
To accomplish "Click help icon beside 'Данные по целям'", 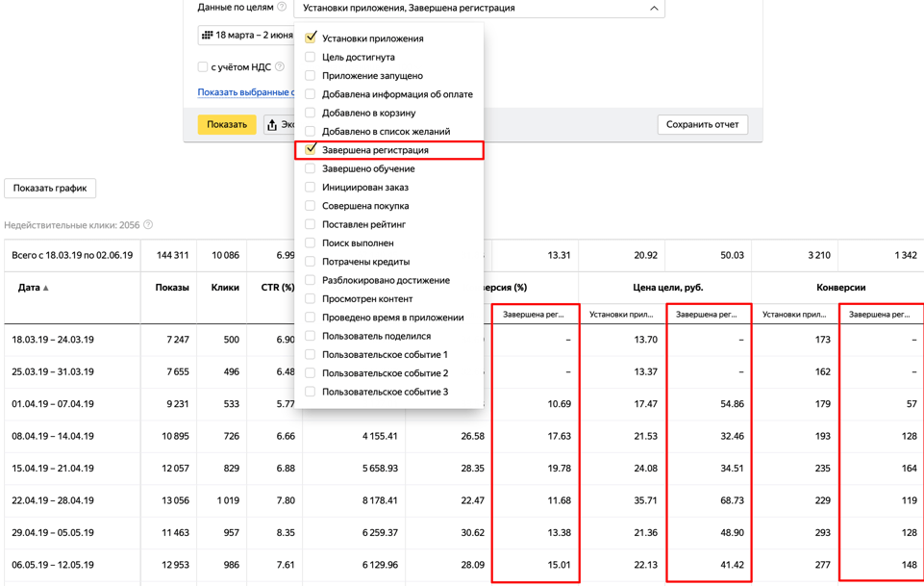I will (x=282, y=7).
